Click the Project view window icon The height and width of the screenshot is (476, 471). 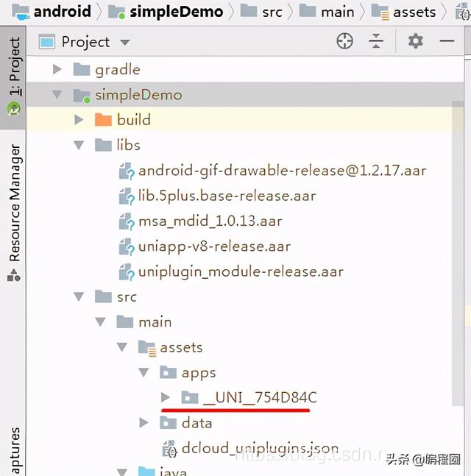point(47,42)
